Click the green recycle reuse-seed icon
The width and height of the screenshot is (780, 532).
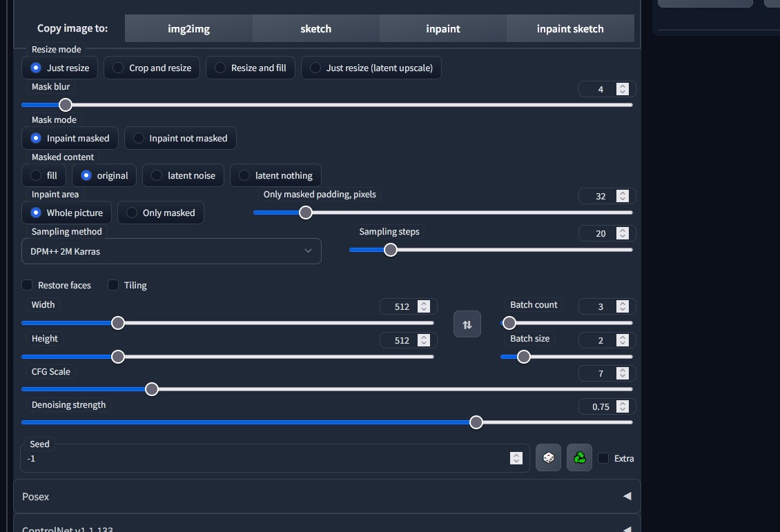coord(579,458)
